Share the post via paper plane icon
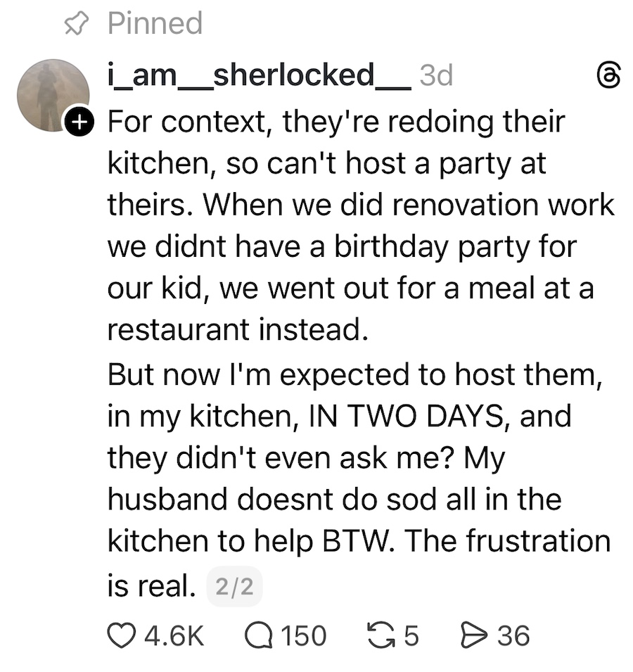This screenshot has height=672, width=633. (475, 635)
